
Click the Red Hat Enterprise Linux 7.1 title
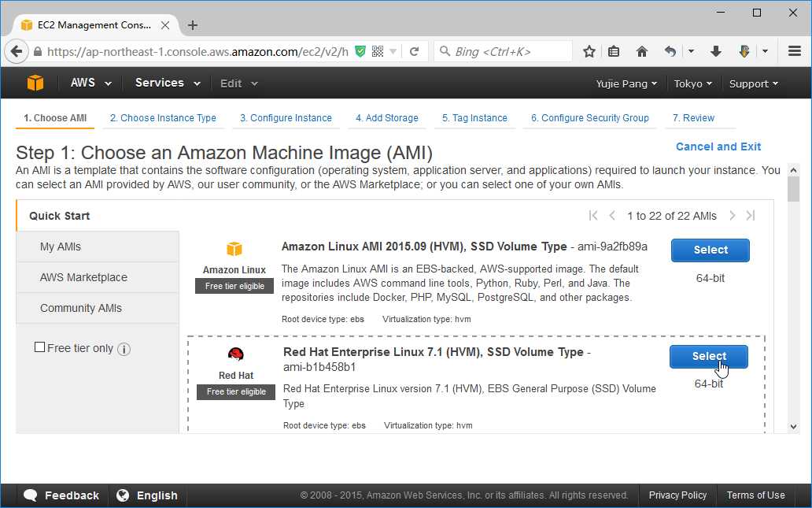434,352
